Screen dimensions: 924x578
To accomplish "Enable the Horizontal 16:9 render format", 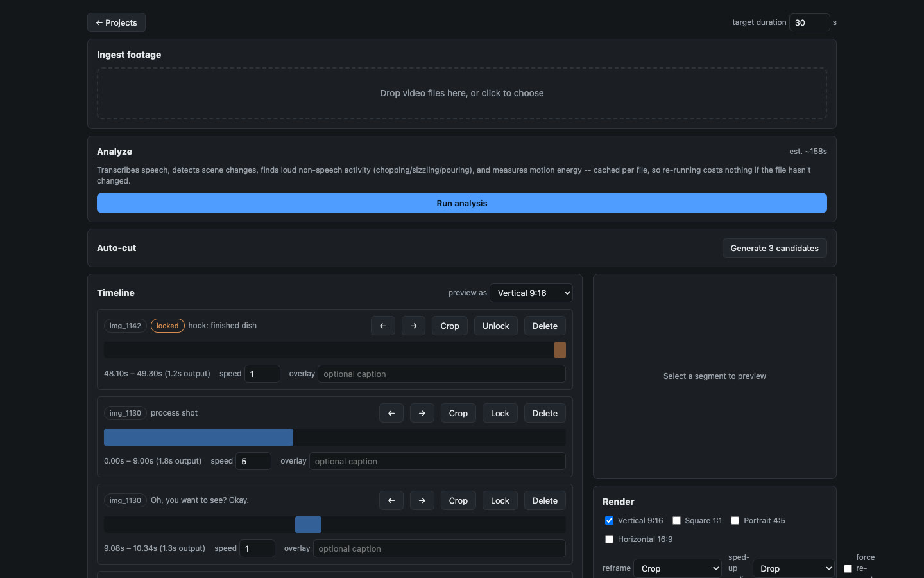I will 609,539.
